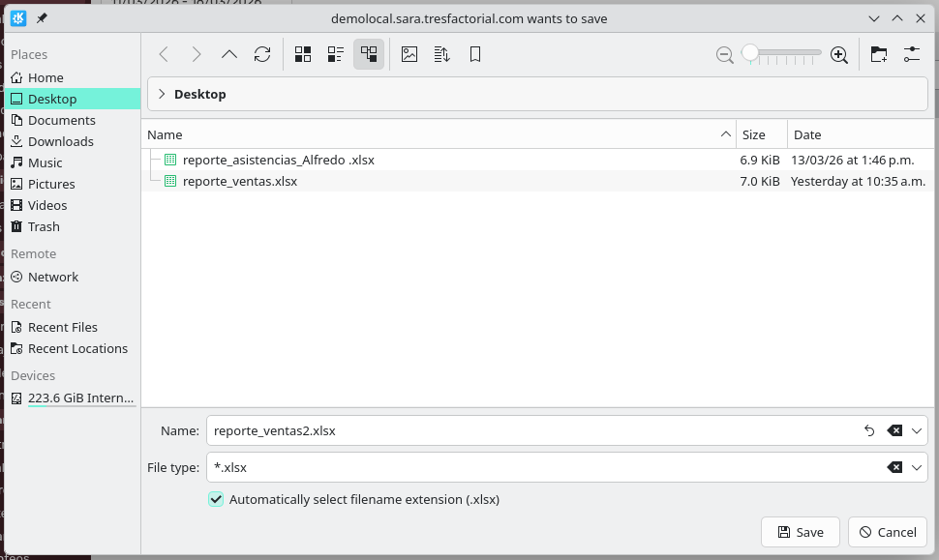
Task: Create a new folder
Action: (x=879, y=55)
